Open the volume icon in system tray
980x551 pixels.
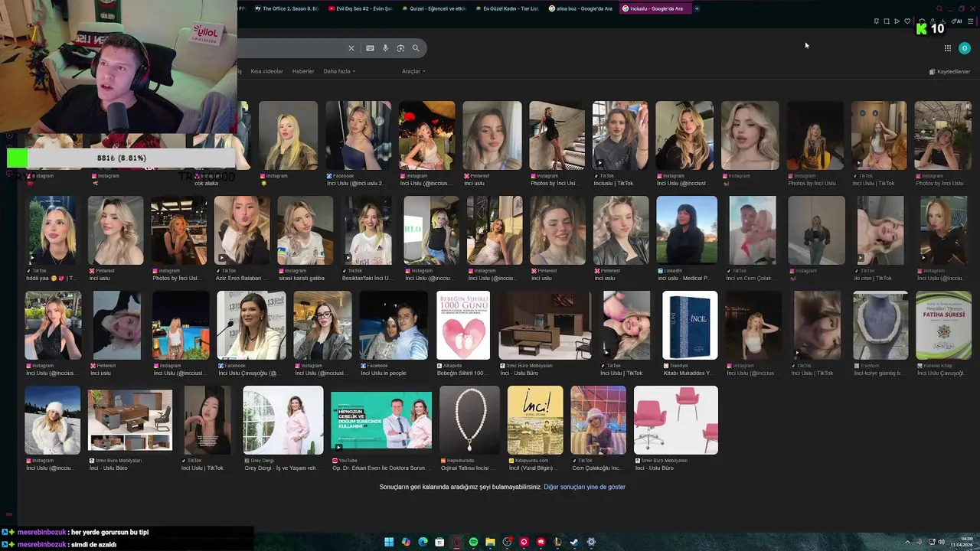pos(941,542)
